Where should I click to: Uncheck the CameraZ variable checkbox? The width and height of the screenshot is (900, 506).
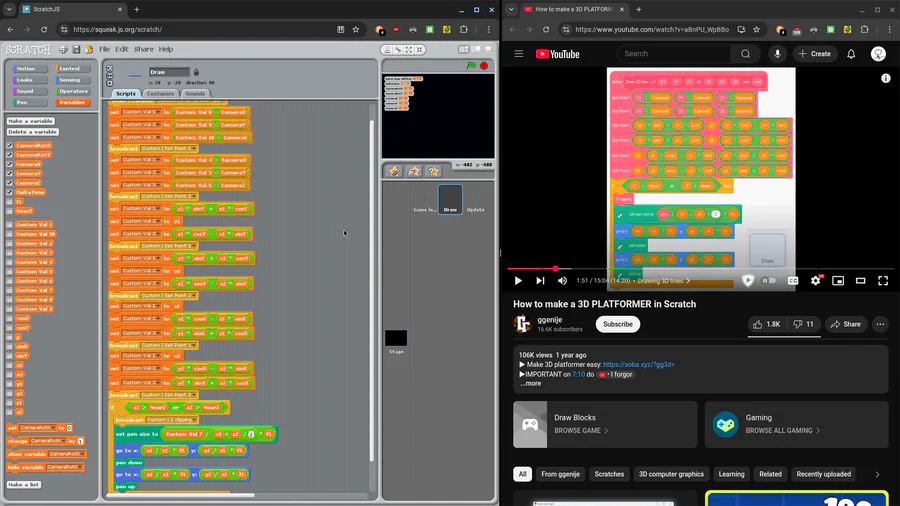point(9,183)
